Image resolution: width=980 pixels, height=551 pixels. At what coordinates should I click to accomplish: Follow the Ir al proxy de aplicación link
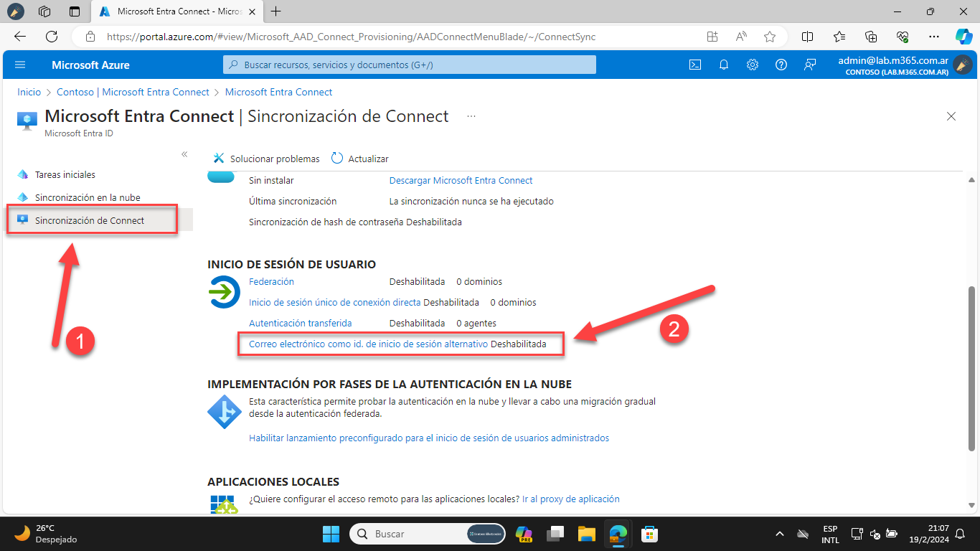point(571,499)
